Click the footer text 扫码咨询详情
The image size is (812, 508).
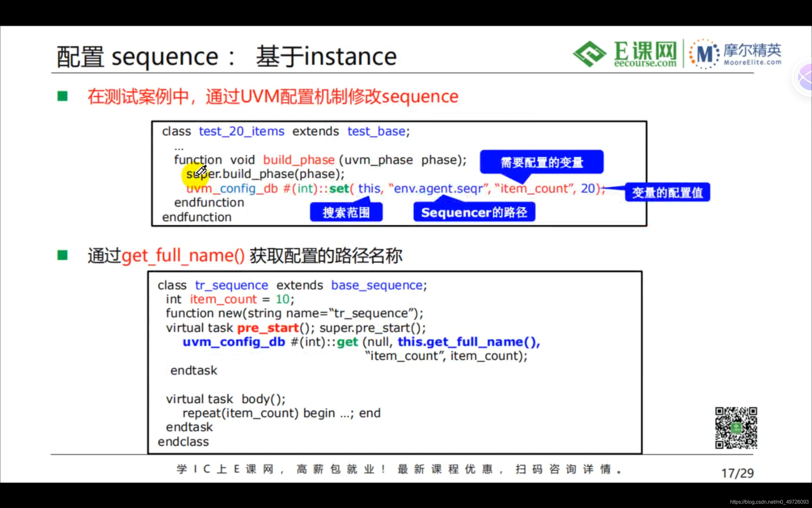tap(564, 469)
